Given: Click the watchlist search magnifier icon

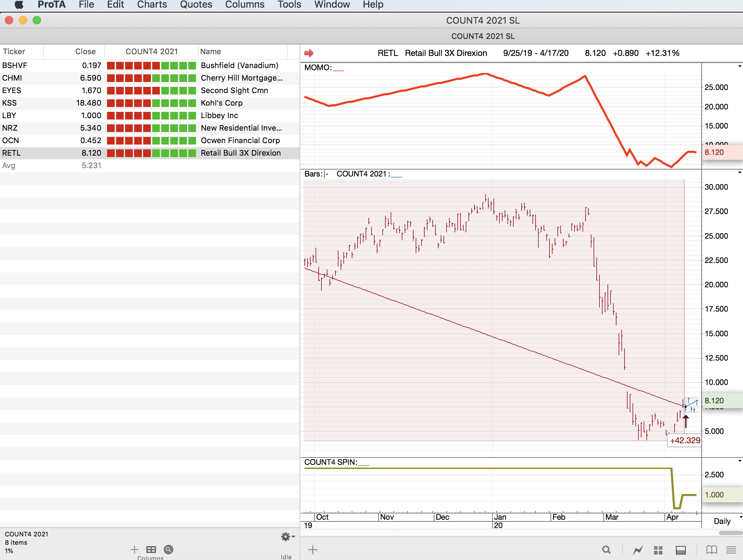Looking at the screenshot, I should [x=169, y=550].
